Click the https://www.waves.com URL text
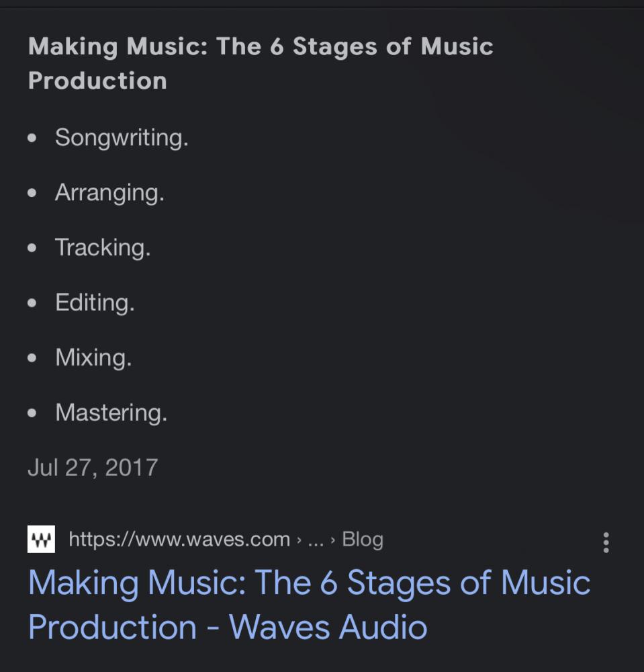Image resolution: width=644 pixels, height=672 pixels. (179, 539)
